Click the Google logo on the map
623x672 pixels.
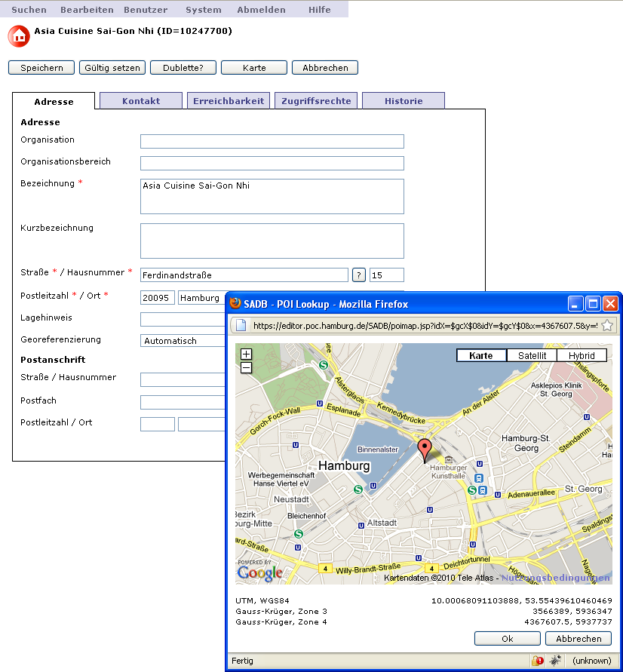click(259, 573)
